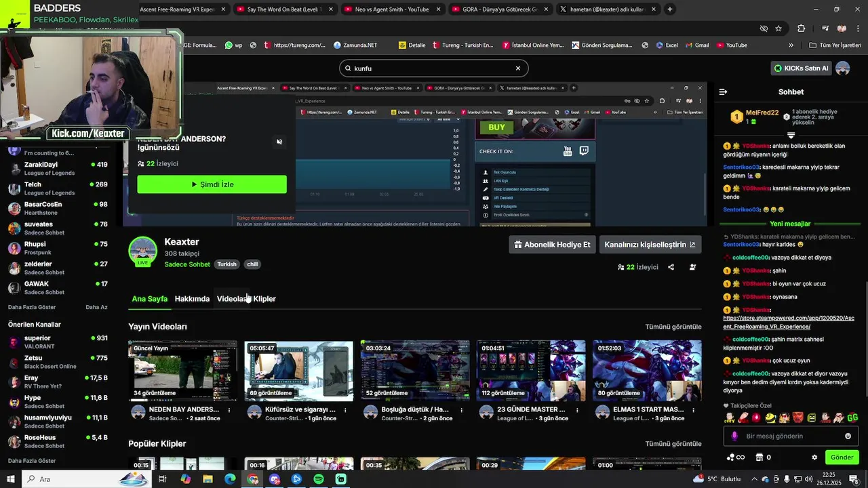The width and height of the screenshot is (868, 488).
Task: Open the emoji picker smiley icon
Action: pyautogui.click(x=848, y=436)
